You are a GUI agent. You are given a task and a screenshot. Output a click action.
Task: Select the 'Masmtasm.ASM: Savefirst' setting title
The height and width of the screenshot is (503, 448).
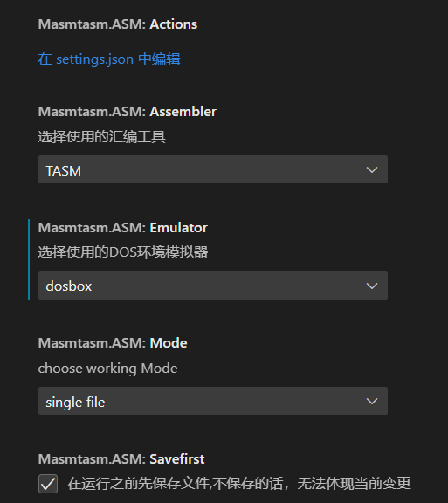121,459
